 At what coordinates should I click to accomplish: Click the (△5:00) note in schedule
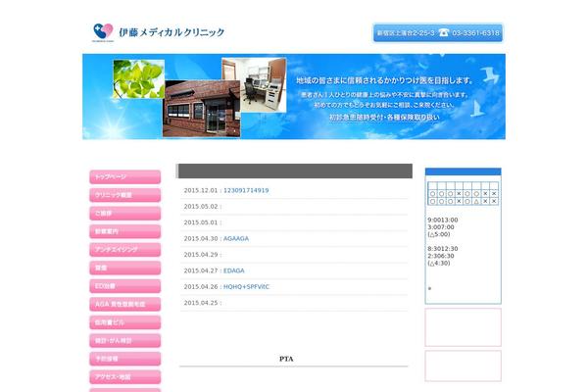[x=439, y=234]
